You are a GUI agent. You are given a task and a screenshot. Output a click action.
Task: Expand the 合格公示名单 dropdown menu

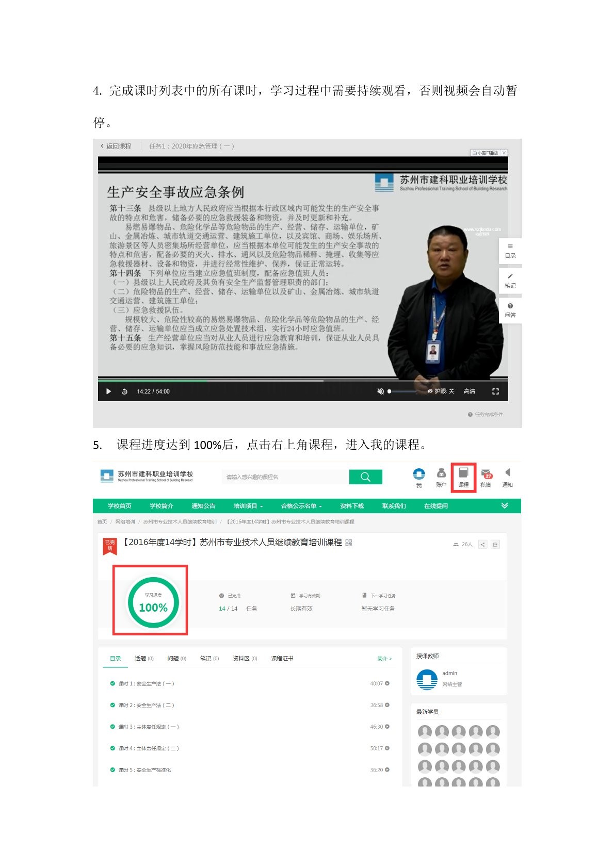(x=301, y=506)
